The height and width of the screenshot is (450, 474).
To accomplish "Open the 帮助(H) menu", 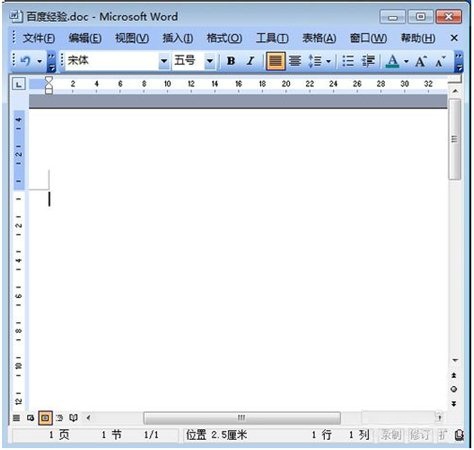I will 418,38.
